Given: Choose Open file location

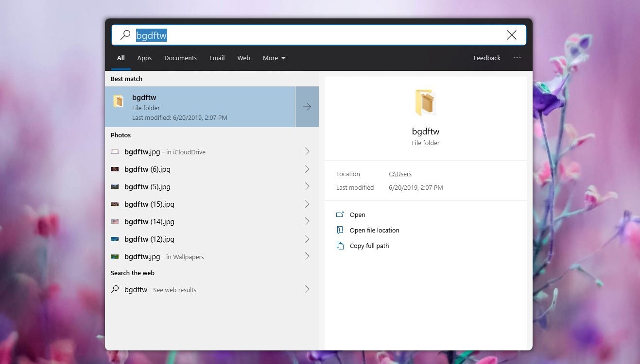Looking at the screenshot, I should [375, 230].
